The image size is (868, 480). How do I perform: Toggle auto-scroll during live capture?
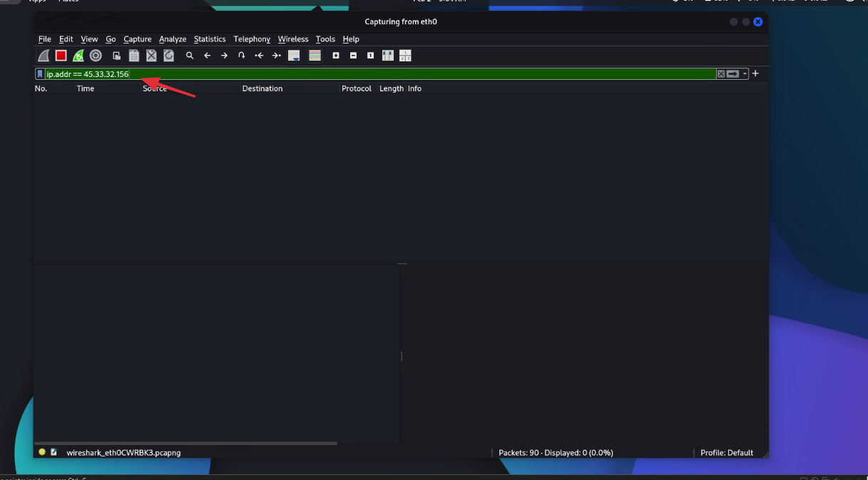(294, 56)
